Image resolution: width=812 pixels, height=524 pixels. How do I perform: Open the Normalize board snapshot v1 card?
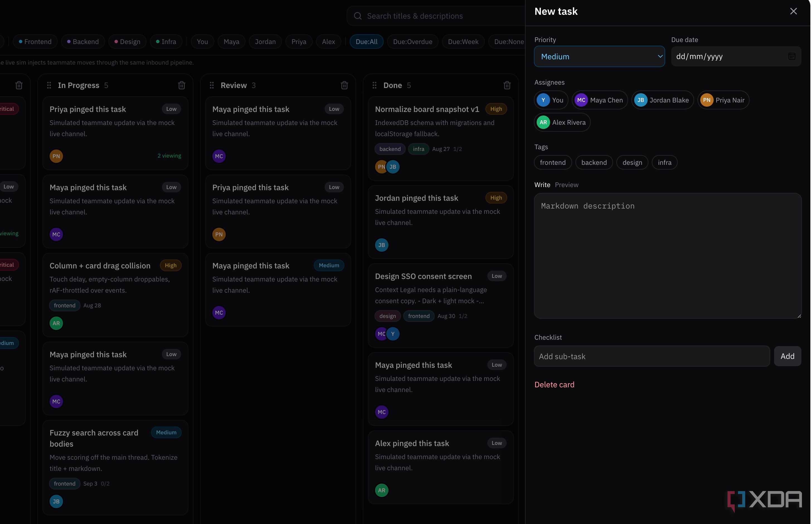(441, 138)
